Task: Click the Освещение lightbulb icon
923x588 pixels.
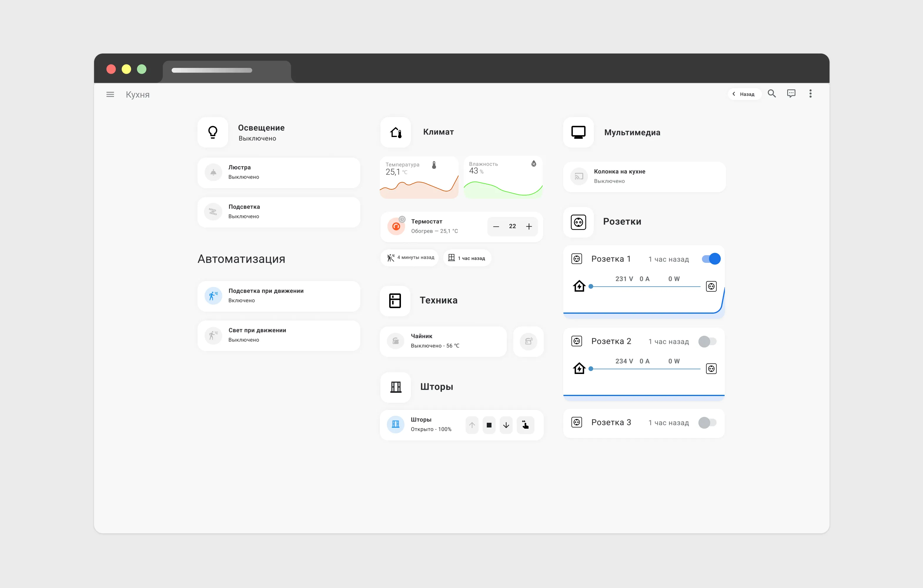Action: (x=213, y=132)
